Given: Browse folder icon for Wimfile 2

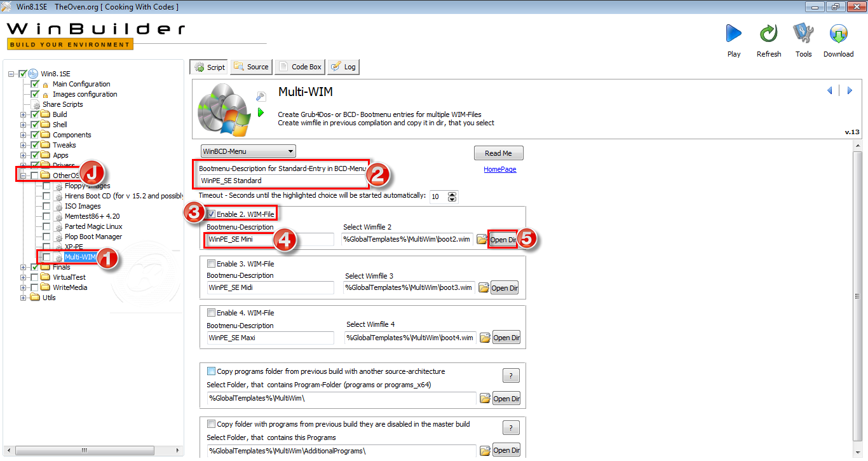Looking at the screenshot, I should (482, 240).
